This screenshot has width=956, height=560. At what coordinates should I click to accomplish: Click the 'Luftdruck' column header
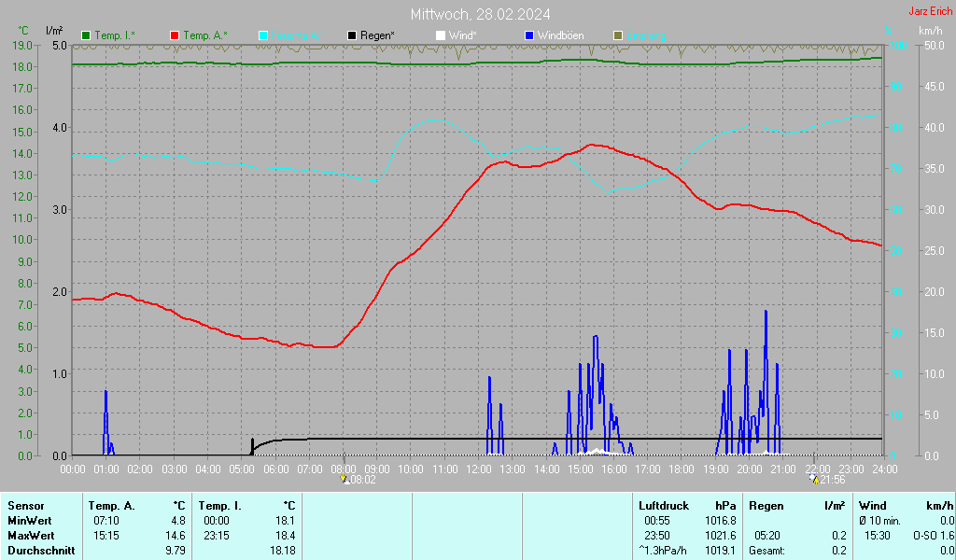(x=664, y=506)
